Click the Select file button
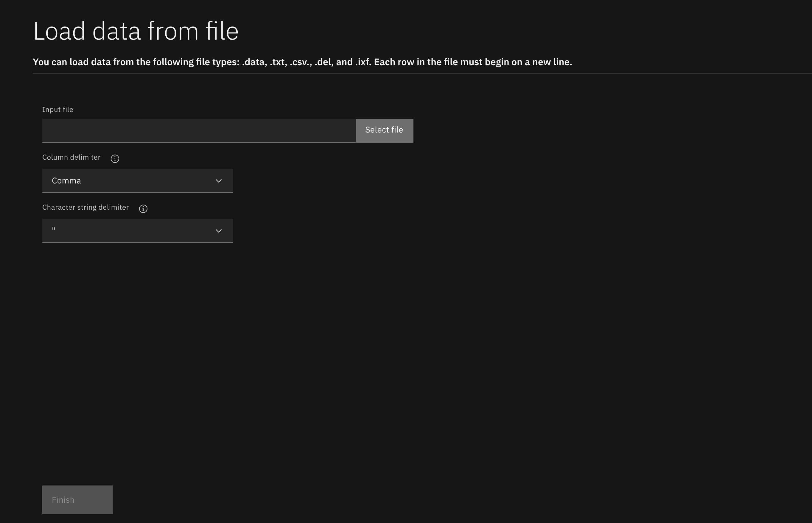812x523 pixels. pos(384,130)
